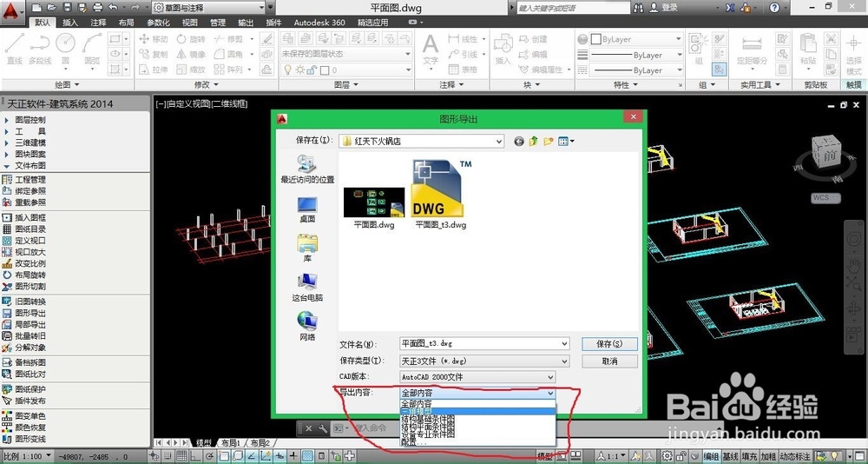Click the Plot/Print icon in quick access toolbar
Screen dimensions: 868x464
click(x=98, y=8)
